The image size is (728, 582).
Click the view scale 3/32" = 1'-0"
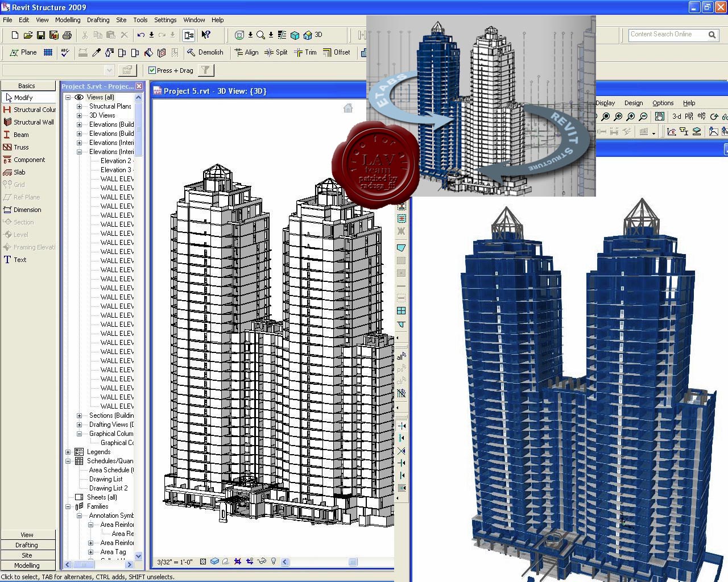point(175,562)
